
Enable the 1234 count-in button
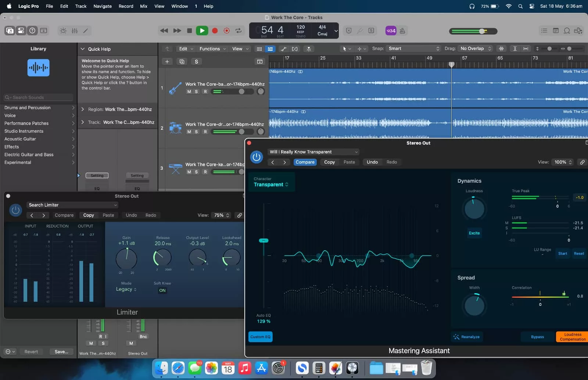point(391,31)
